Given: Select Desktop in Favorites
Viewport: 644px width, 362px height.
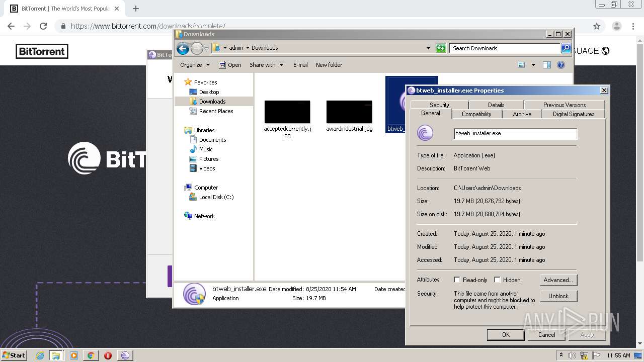Looking at the screenshot, I should [209, 92].
